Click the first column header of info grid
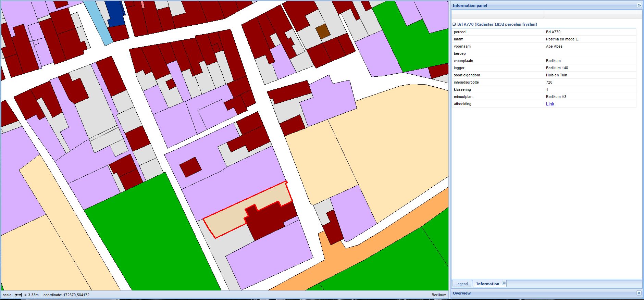The width and height of the screenshot is (644, 300). 497,14
